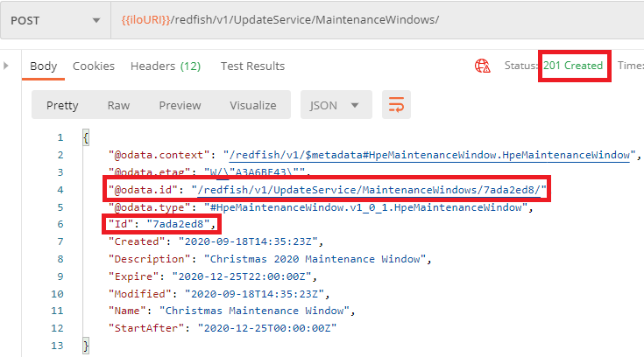Viewport: 644px width, 357px height.
Task: Select the Visualize view button
Action: tap(252, 105)
